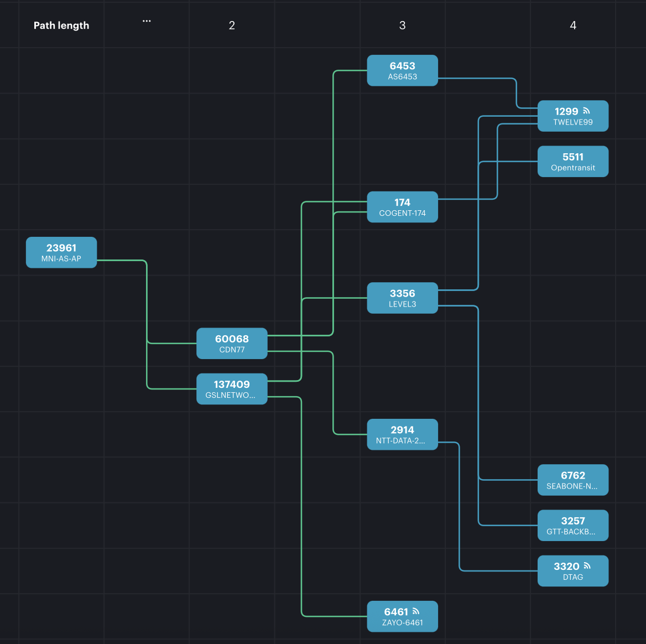Click the path length 4 column header
646x644 pixels.
pos(573,25)
